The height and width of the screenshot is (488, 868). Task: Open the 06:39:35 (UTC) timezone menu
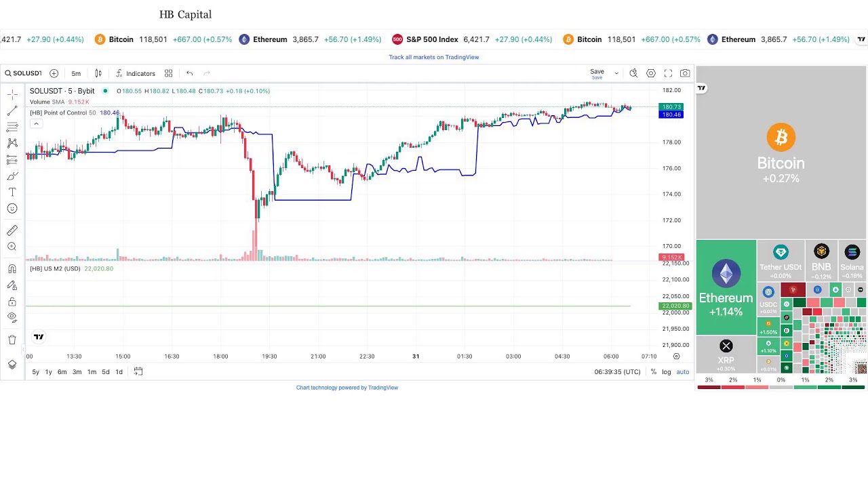617,372
